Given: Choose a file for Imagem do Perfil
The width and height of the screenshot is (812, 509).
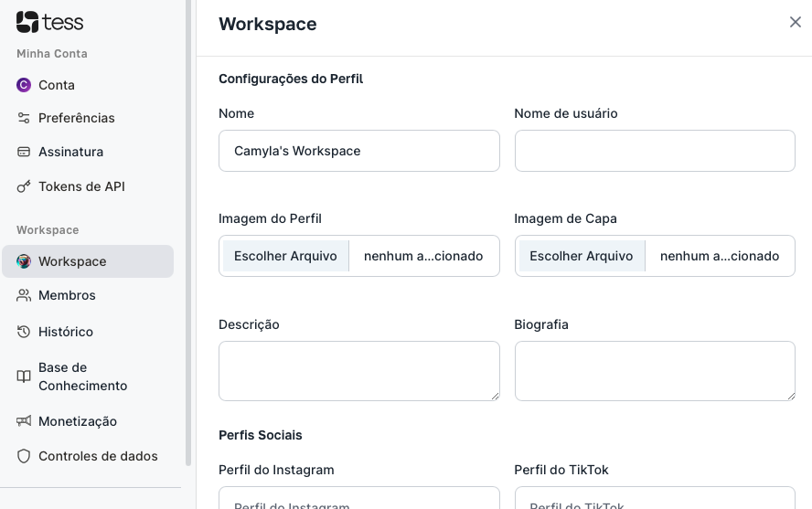Looking at the screenshot, I should tap(286, 256).
